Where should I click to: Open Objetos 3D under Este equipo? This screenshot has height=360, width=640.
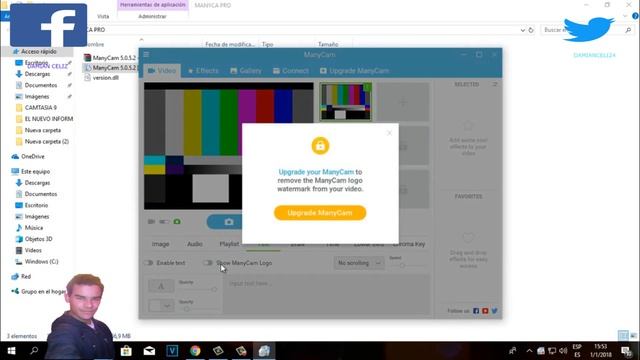tap(38, 239)
